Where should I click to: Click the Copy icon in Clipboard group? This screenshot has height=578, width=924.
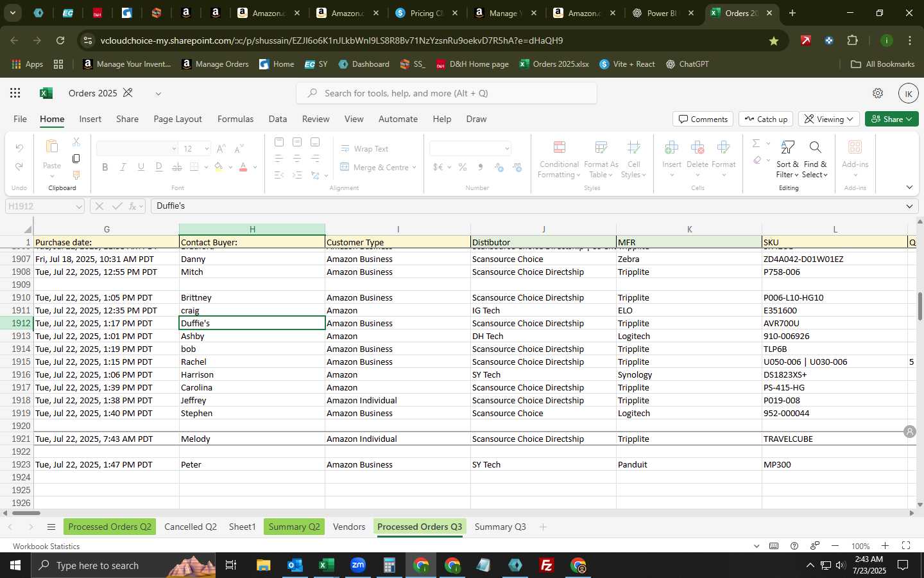(76, 158)
